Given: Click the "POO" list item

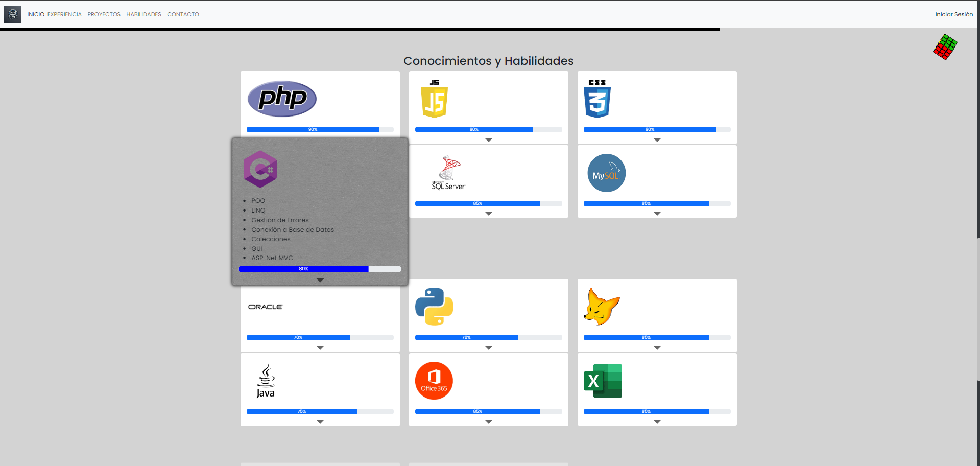Looking at the screenshot, I should coord(258,201).
